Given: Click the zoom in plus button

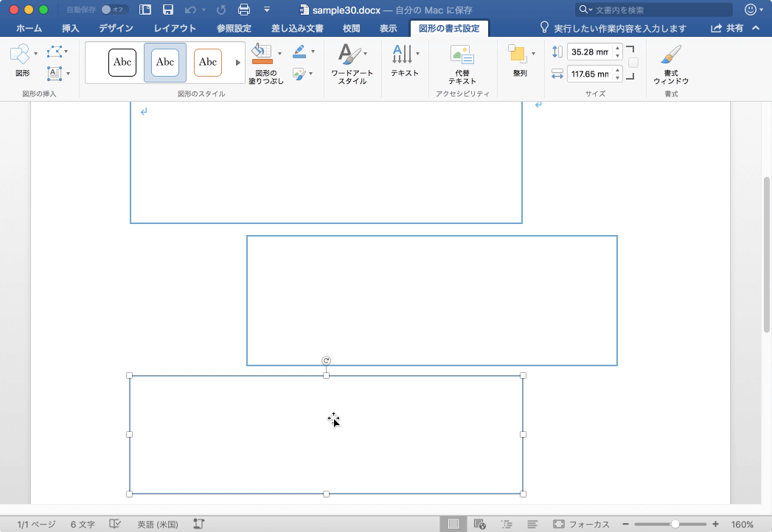Looking at the screenshot, I should click(715, 524).
